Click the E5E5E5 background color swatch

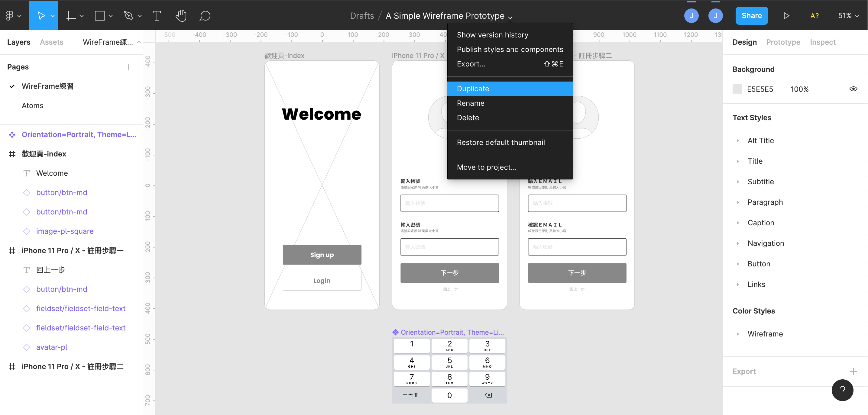click(x=737, y=89)
